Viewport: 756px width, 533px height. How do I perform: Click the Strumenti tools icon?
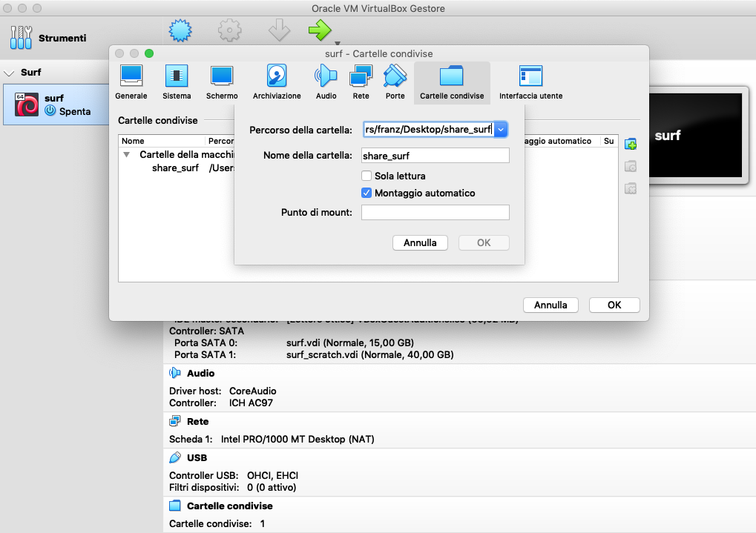pyautogui.click(x=21, y=38)
